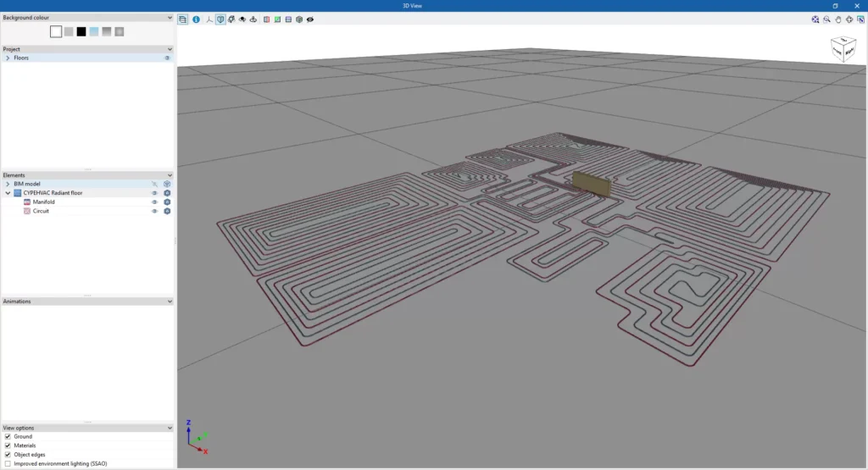Screen dimensions: 868x470
Task: Hide the Manifold elements
Action: click(x=154, y=202)
